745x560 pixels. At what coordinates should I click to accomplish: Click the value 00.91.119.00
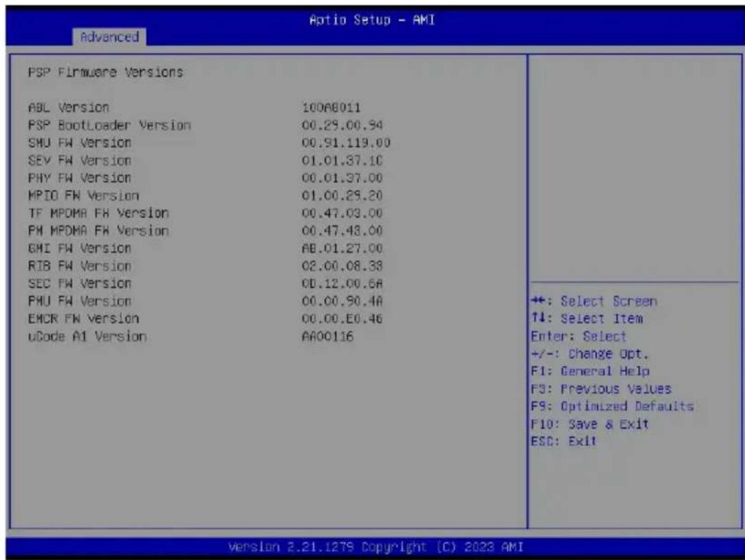[346, 143]
